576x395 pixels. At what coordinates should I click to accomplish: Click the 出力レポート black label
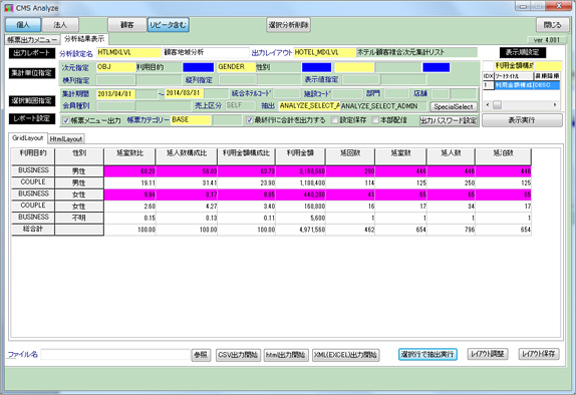point(32,53)
